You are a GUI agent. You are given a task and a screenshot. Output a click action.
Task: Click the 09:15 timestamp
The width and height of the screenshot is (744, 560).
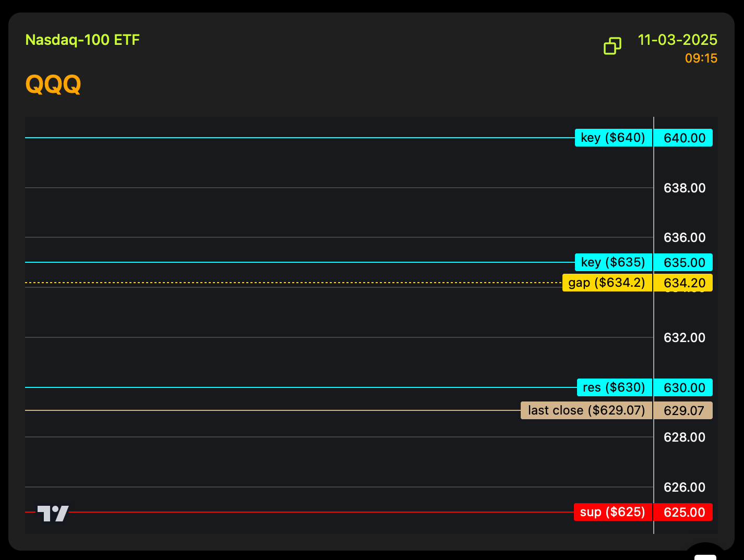pyautogui.click(x=701, y=58)
